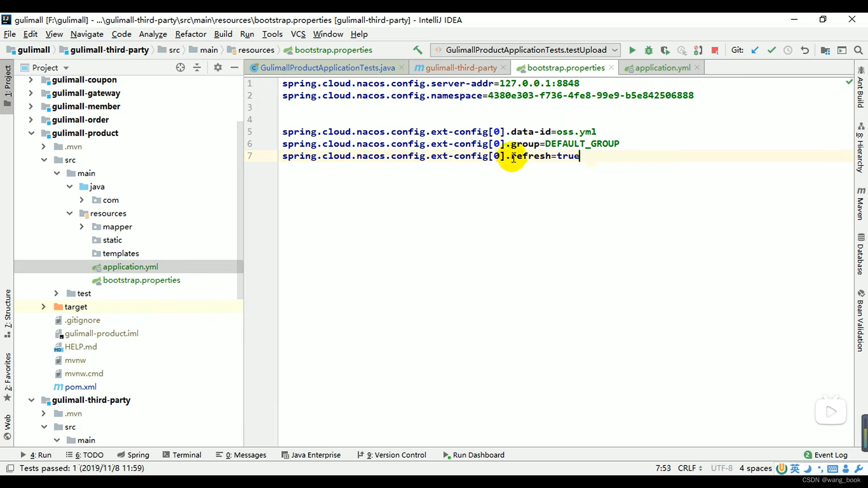Show Git history clock icon
868x488 pixels.
788,50
